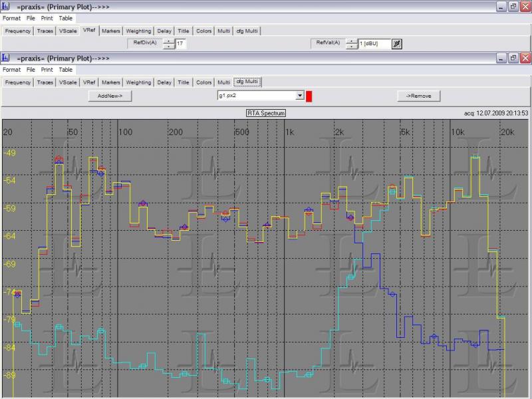Open File menu in lower window

coord(31,70)
